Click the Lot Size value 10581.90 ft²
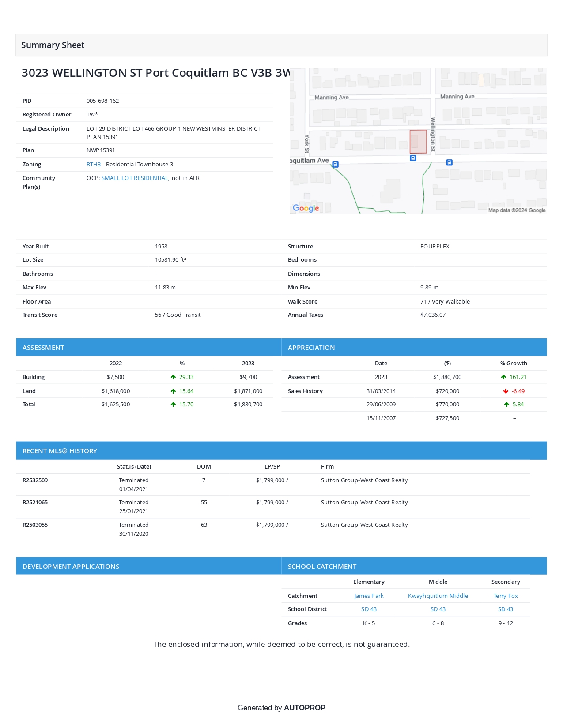563x728 pixels. (170, 260)
